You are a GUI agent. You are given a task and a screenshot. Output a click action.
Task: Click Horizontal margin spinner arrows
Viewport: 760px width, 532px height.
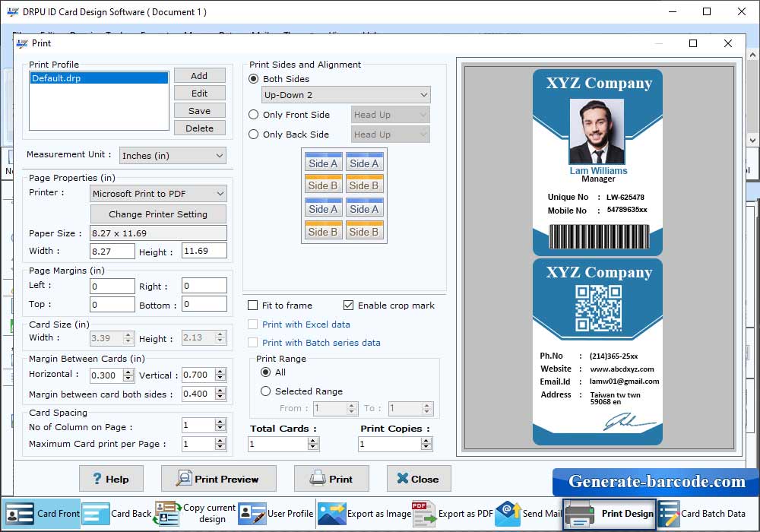(x=128, y=375)
